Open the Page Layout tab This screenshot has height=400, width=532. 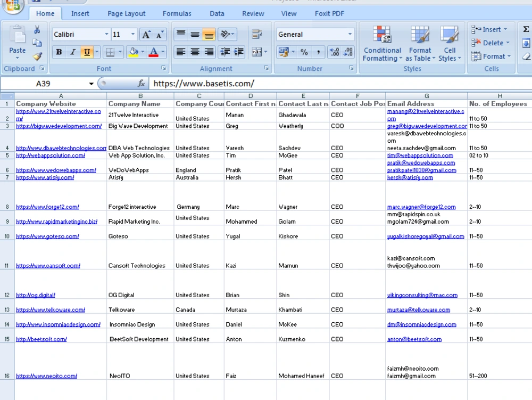click(126, 14)
